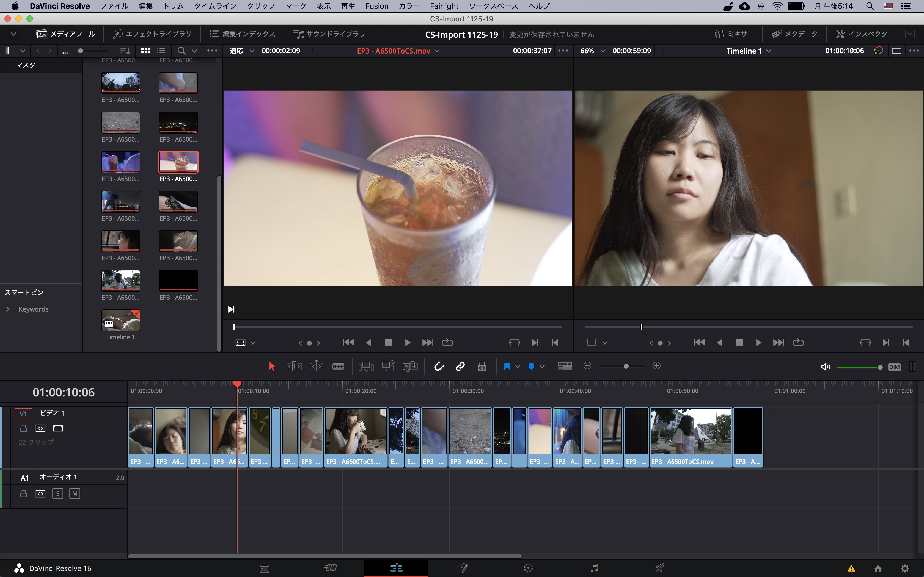Screen dimensions: 924x577
Task: Expand the Keywords smart bin
Action: click(x=8, y=309)
